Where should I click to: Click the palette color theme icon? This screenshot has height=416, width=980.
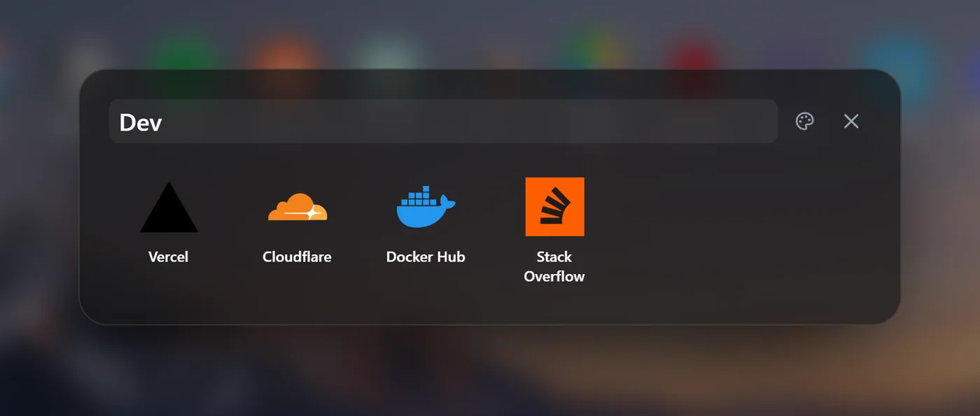point(805,121)
